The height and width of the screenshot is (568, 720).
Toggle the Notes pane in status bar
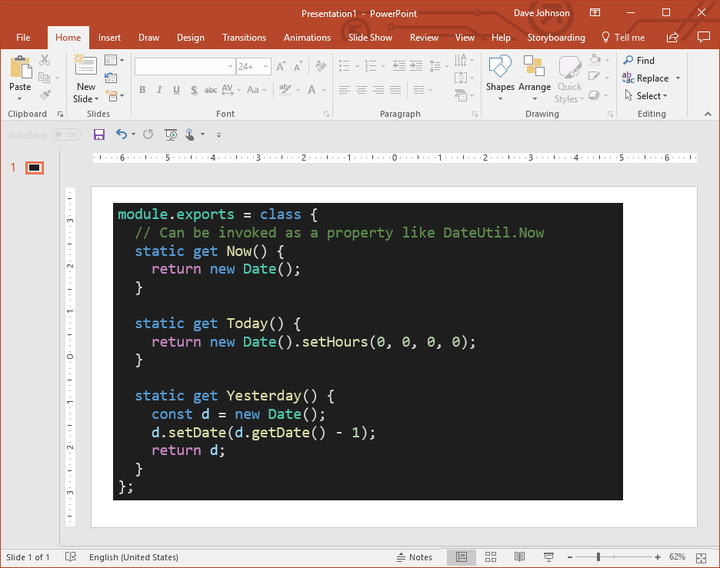[415, 557]
